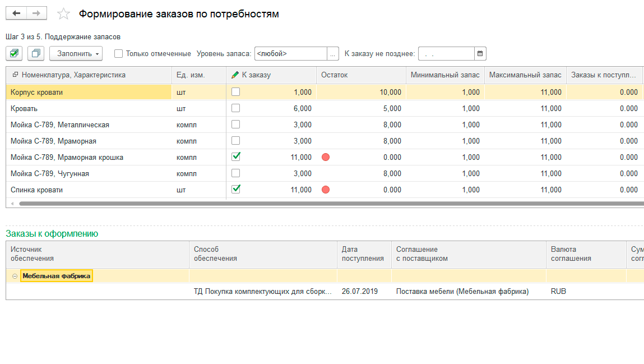Check the order box for Корпус кровати
The image size is (644, 364).
236,92
